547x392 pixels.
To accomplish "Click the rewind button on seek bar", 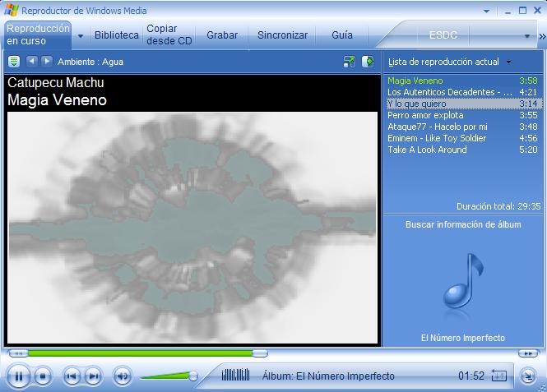I will 18,353.
